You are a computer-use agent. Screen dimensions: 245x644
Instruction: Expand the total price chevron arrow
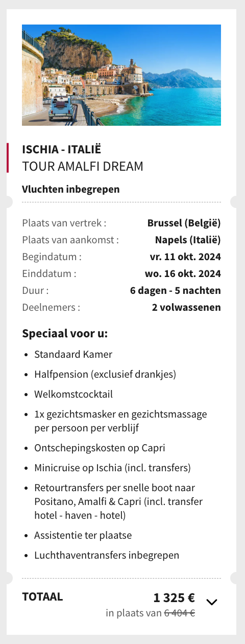click(x=212, y=602)
